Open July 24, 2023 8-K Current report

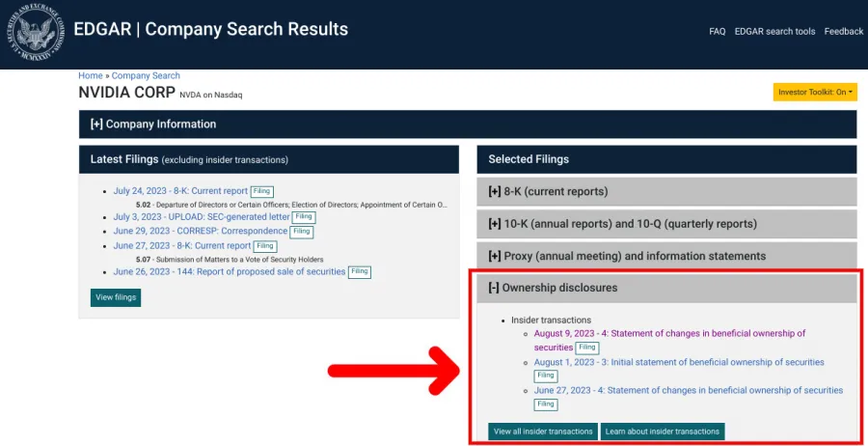(180, 191)
